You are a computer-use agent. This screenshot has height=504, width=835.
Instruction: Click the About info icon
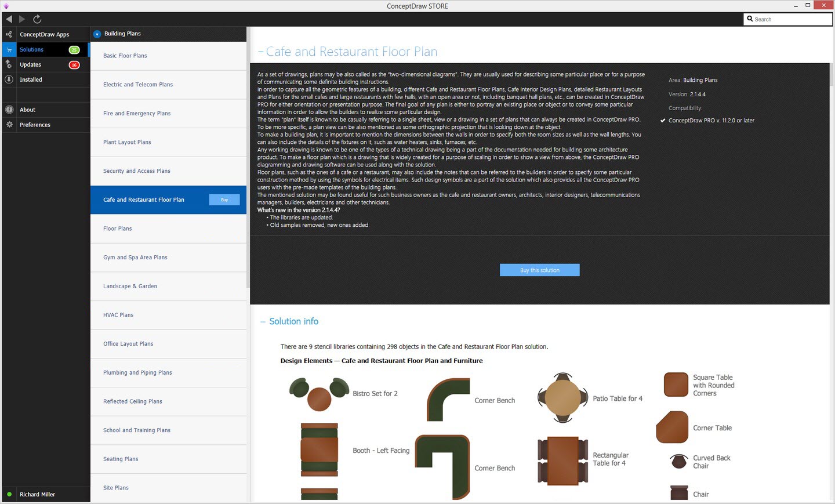9,110
